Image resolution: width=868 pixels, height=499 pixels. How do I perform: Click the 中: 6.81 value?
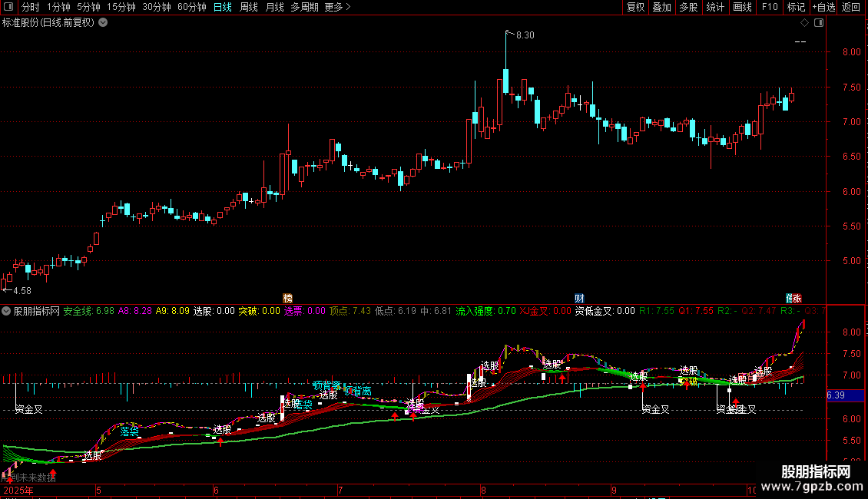(x=436, y=311)
